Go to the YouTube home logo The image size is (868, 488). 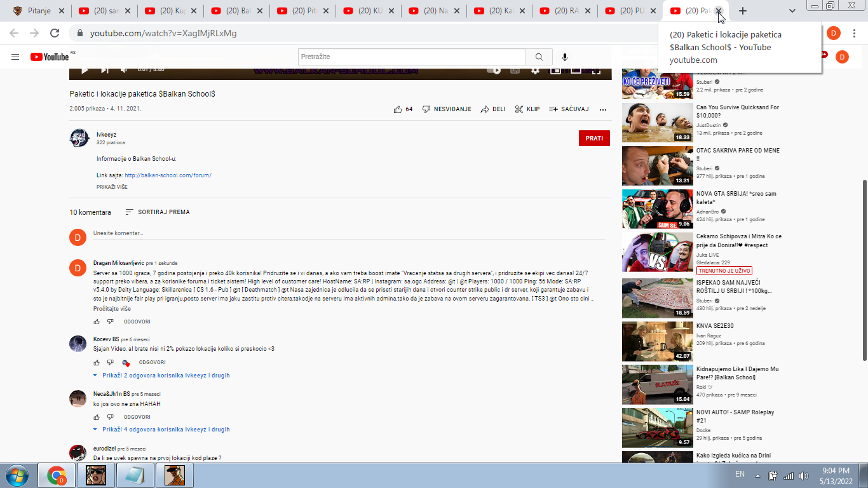50,57
